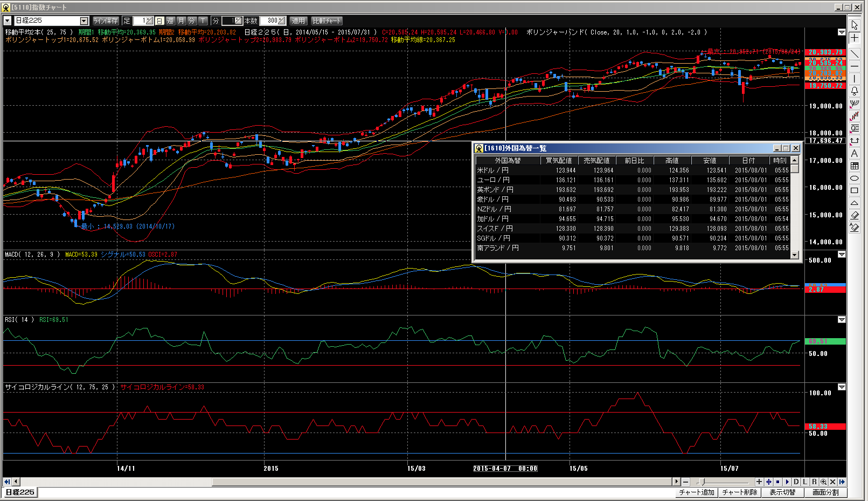Select the crosshair cursor tool
Viewport: 868px width, 501px height.
(x=855, y=38)
